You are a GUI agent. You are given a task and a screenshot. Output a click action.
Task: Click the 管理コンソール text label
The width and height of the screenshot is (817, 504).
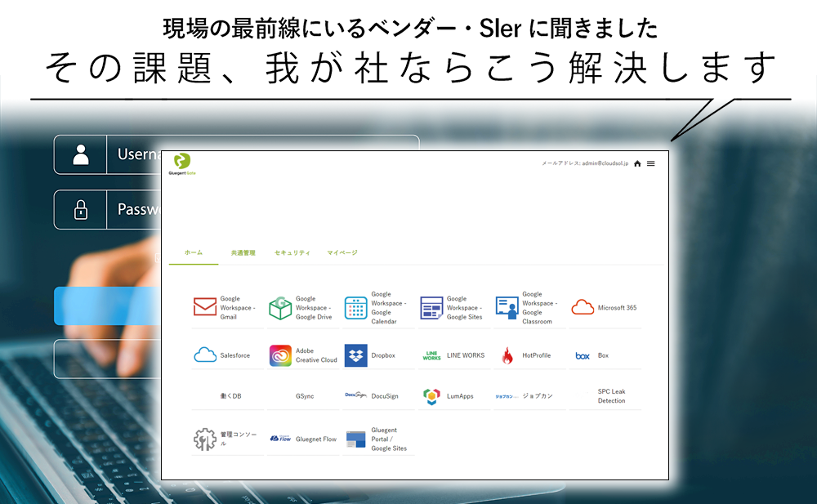tap(238, 439)
